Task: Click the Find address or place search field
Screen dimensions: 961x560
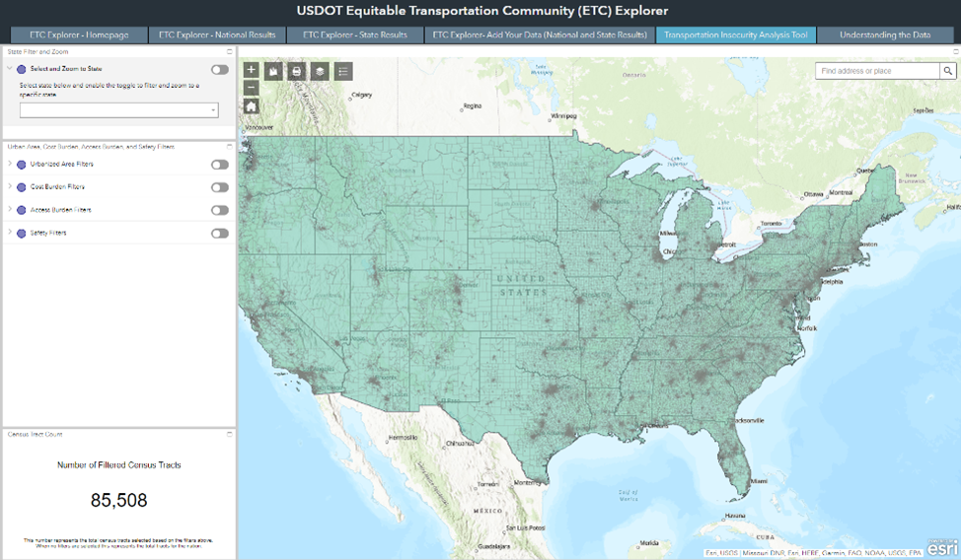Action: coord(878,71)
